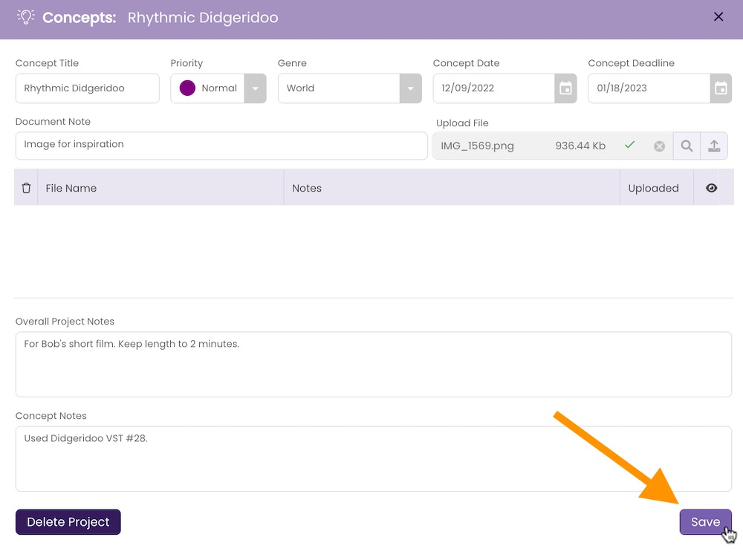Close the Concepts dialog with the X
Screen dimensions: 743x560
718,16
